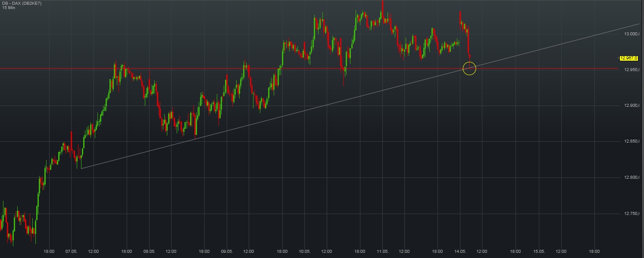Select the yellow circle annotation on the chart

pos(469,68)
